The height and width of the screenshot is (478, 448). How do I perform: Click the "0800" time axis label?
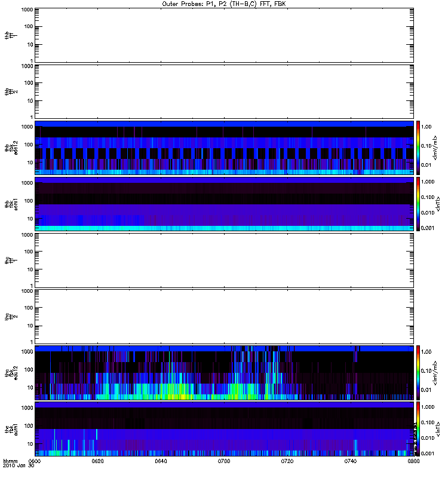tap(413, 461)
